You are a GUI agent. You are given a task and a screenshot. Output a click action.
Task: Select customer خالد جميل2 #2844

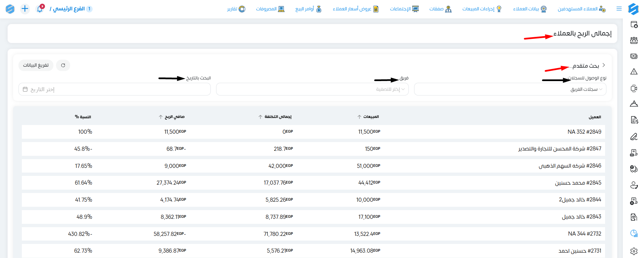pos(580,199)
